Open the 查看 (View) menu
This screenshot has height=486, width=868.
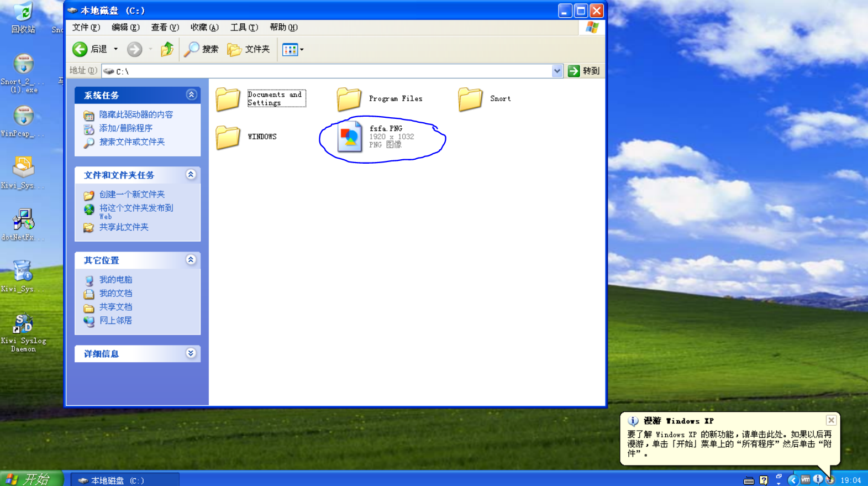tap(165, 27)
